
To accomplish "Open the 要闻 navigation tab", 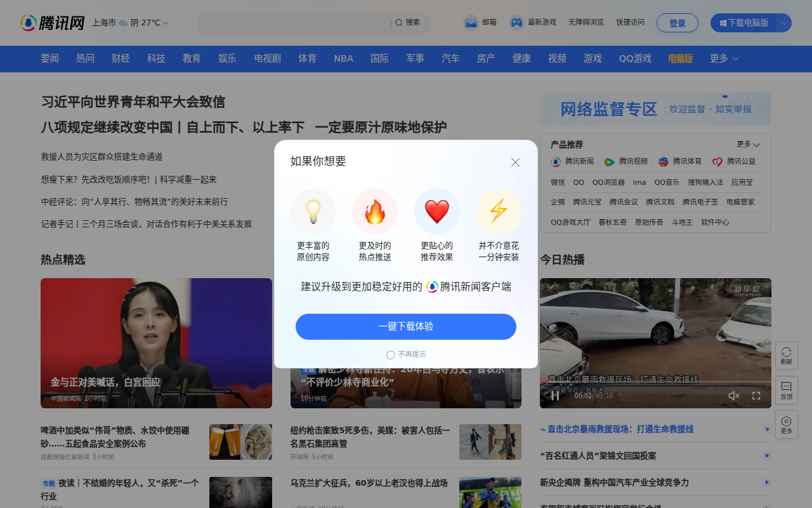I will [49, 58].
